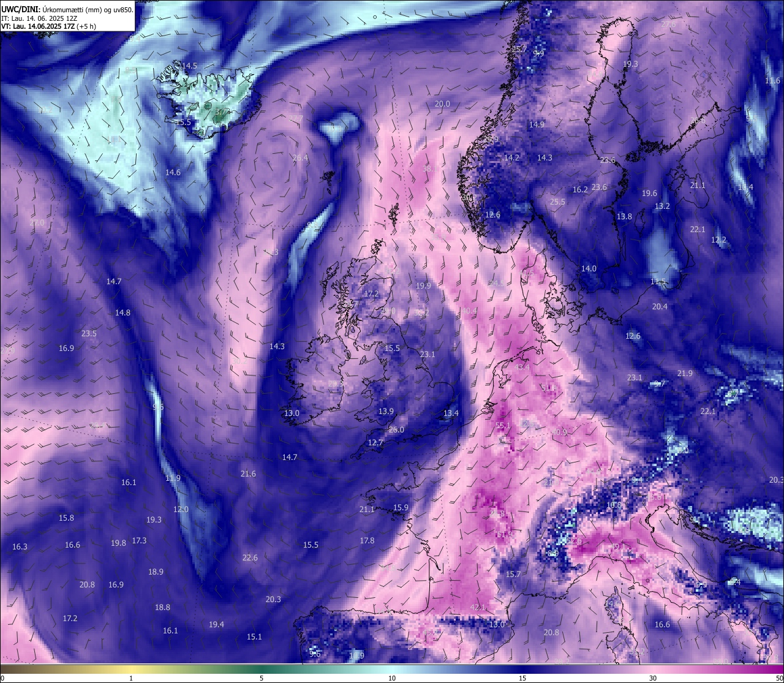
Task: Click the 'IT: Lau. 14. 06. 2025 12Z' line
Action: tap(39, 18)
